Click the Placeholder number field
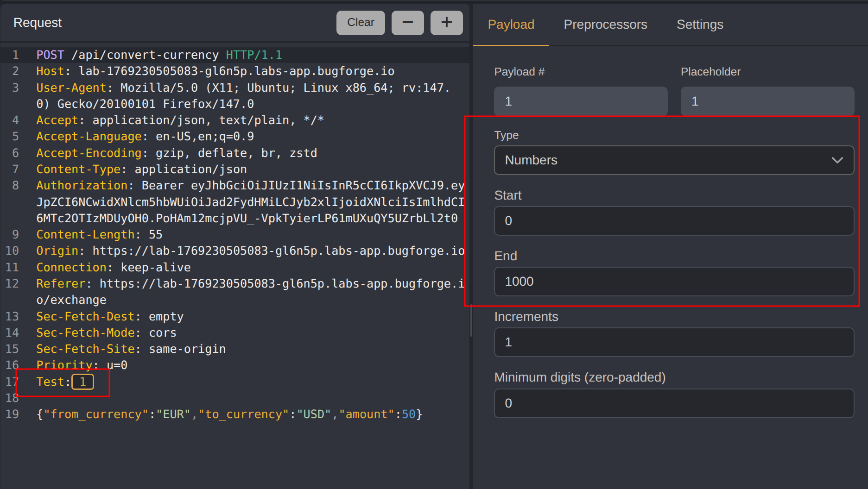The width and height of the screenshot is (868, 489). [767, 101]
